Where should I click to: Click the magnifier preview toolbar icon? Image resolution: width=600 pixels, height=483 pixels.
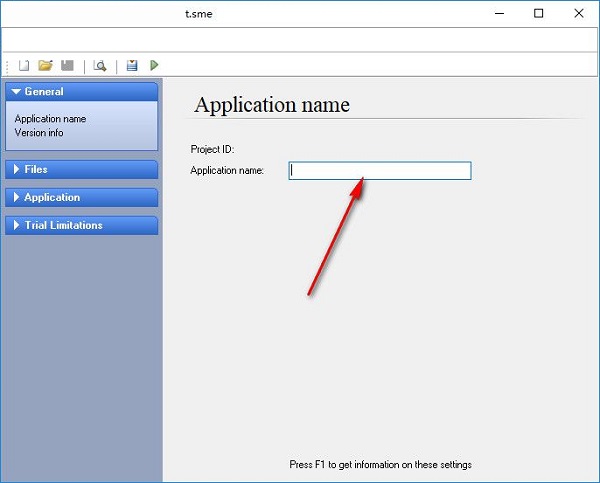(x=100, y=66)
